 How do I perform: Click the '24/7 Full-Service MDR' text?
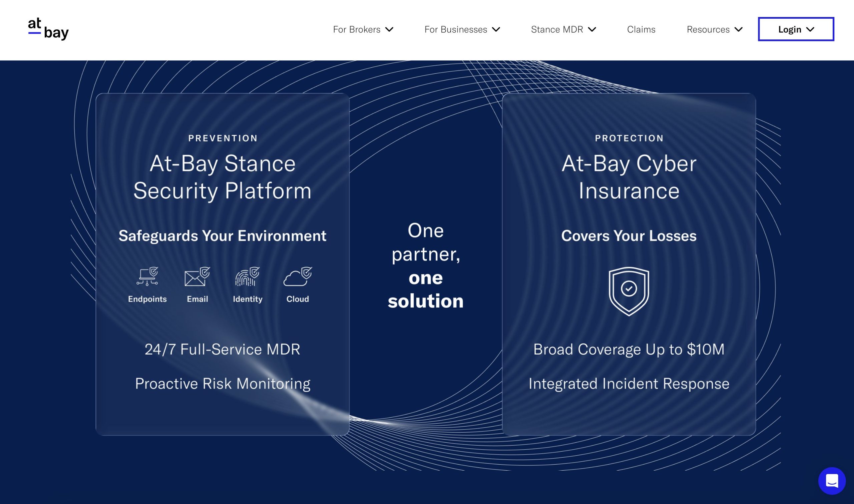[223, 349]
